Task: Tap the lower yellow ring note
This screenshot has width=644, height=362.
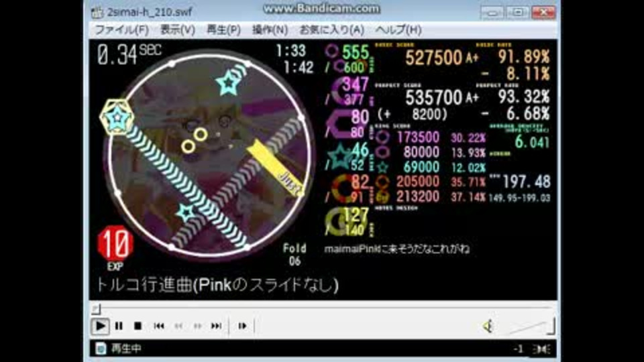Action: (x=188, y=145)
